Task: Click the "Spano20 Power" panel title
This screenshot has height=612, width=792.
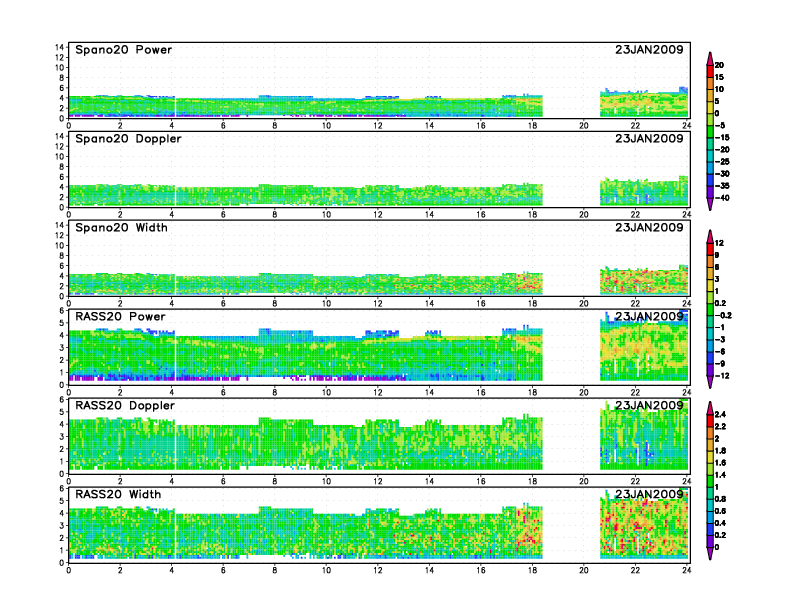Action: point(123,49)
